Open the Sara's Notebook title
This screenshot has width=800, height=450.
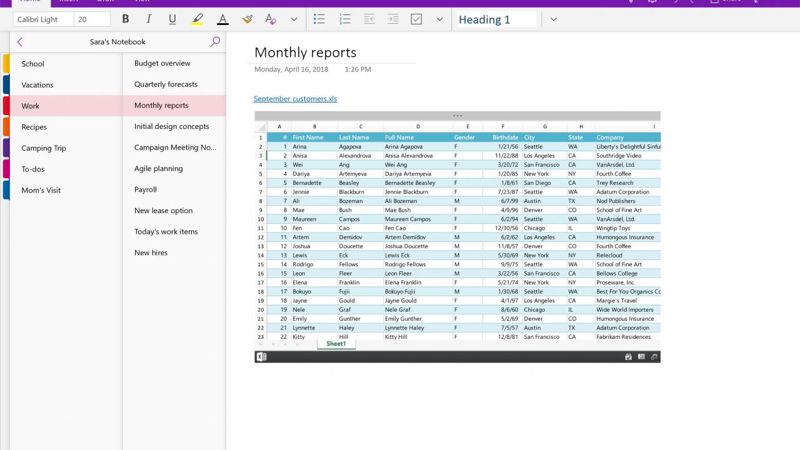(117, 42)
